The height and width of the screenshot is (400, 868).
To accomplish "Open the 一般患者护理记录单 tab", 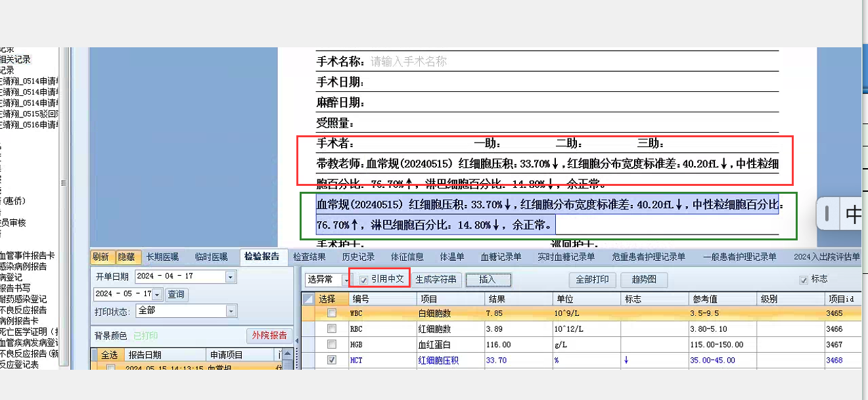I will (x=739, y=257).
